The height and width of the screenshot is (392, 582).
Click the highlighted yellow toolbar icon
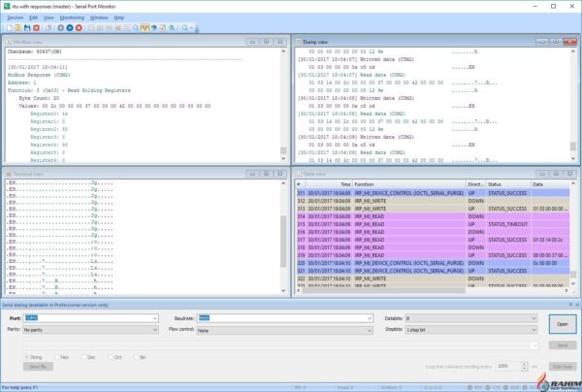(x=145, y=28)
